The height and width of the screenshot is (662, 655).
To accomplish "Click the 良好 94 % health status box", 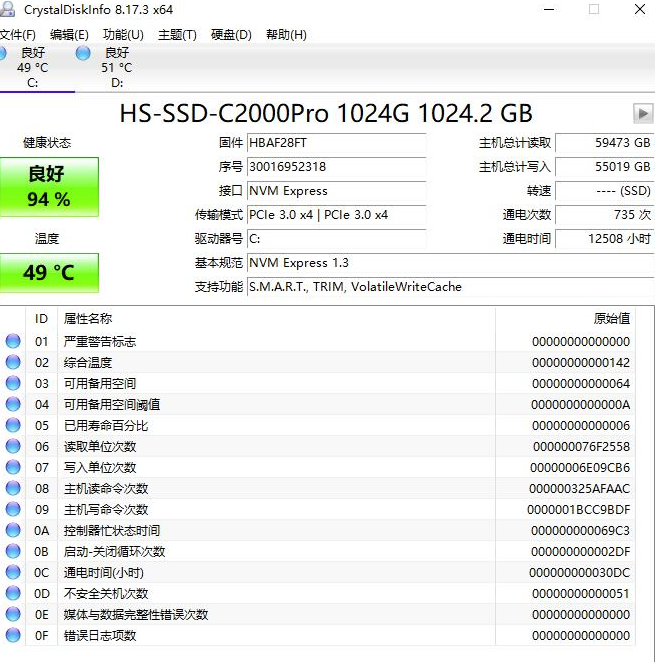I will 49,187.
